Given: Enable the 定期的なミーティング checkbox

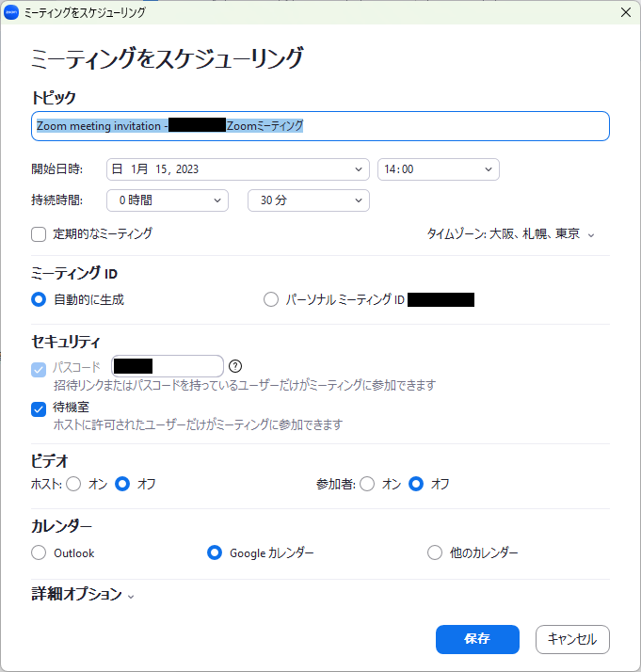Looking at the screenshot, I should point(39,234).
